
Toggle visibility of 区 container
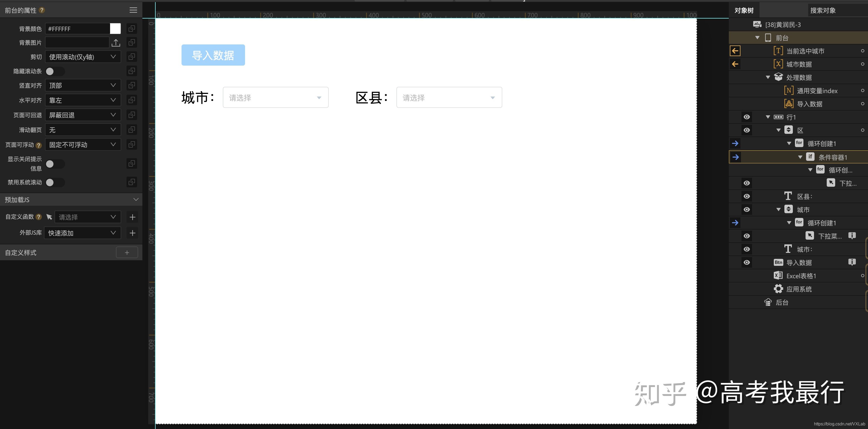pyautogui.click(x=747, y=130)
